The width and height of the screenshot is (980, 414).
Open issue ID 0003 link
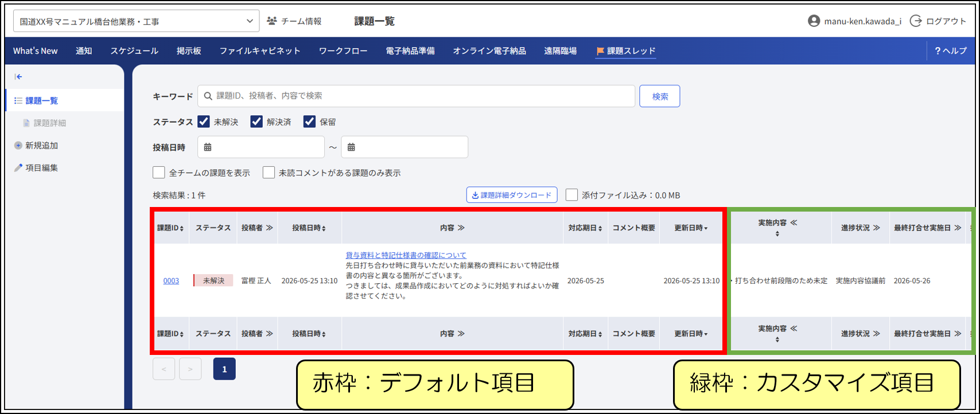(x=171, y=281)
